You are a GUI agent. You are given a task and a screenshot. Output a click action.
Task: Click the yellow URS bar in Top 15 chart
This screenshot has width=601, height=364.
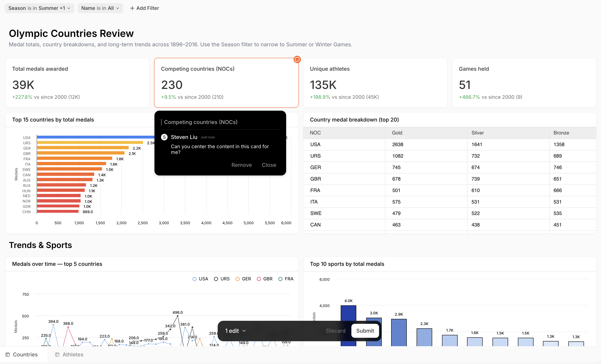tap(90, 142)
